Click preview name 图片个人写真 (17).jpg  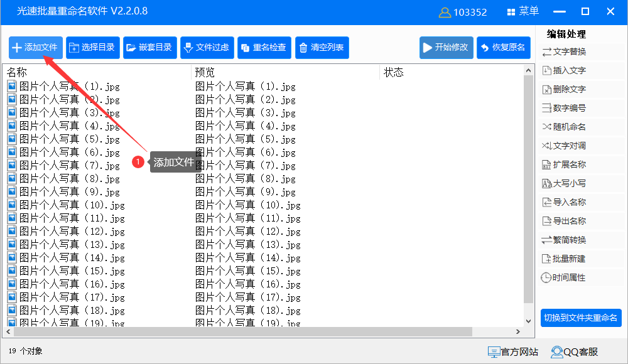[248, 298]
